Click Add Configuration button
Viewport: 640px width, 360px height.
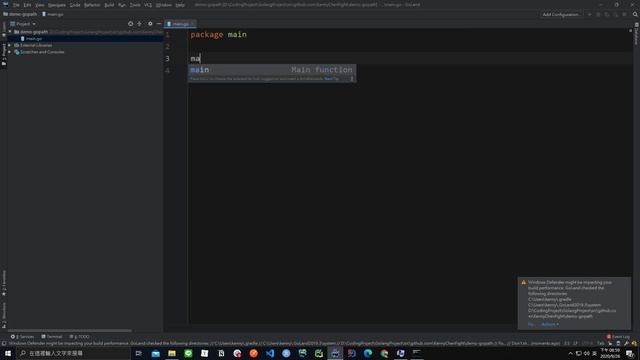pyautogui.click(x=561, y=15)
